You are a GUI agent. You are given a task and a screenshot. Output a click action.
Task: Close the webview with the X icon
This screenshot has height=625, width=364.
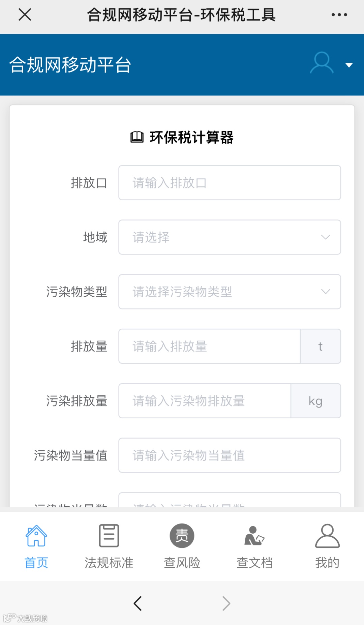click(25, 15)
